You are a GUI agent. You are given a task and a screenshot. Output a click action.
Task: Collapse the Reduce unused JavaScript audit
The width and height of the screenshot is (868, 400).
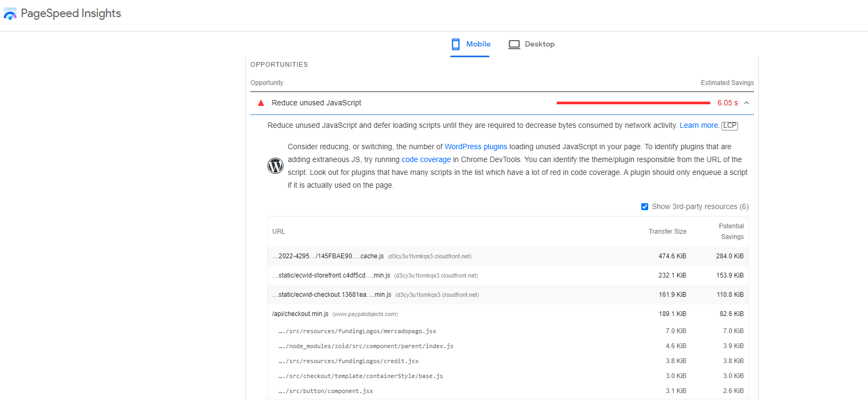pos(747,103)
